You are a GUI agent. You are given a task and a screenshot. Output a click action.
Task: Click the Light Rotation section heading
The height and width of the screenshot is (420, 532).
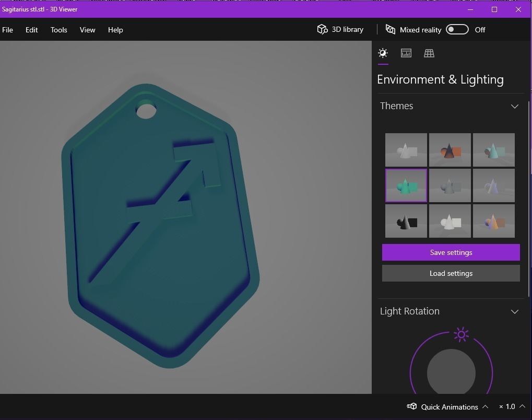point(409,311)
